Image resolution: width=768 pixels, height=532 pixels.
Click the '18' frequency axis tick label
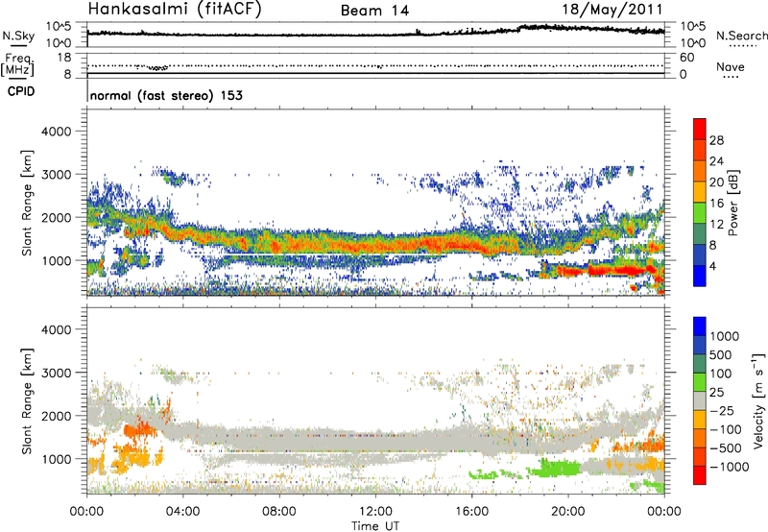64,58
